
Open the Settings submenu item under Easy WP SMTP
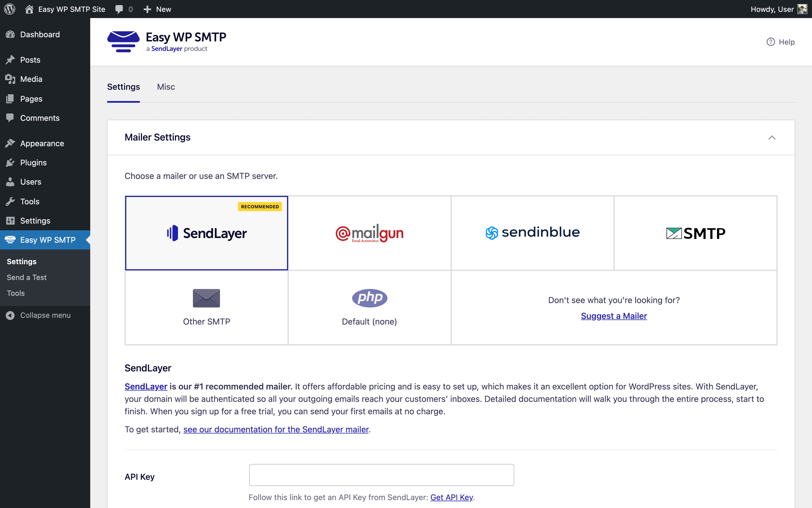(22, 261)
